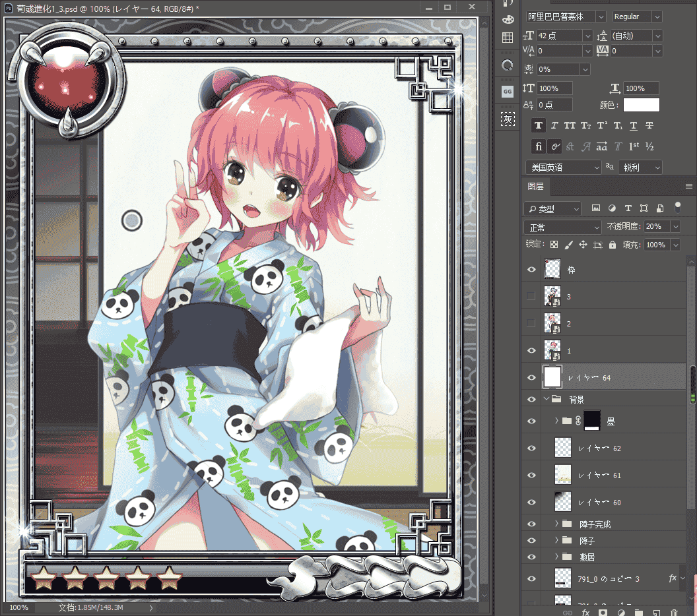The width and height of the screenshot is (697, 616).
Task: Lock layer position with move icon
Action: (583, 245)
